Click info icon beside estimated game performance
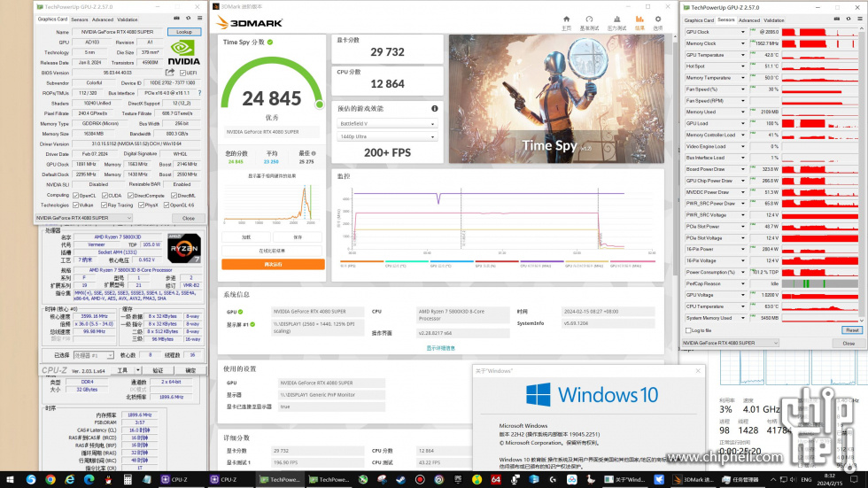This screenshot has width=868, height=488. 435,108
